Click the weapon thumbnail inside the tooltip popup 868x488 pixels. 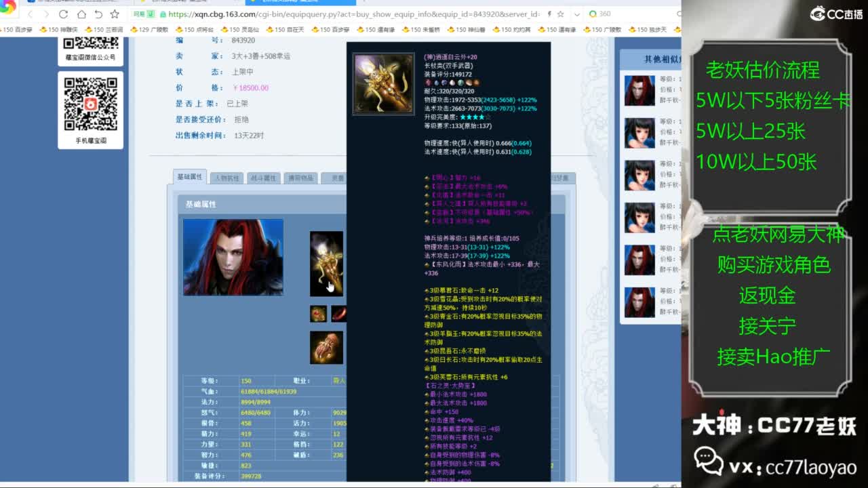point(383,83)
